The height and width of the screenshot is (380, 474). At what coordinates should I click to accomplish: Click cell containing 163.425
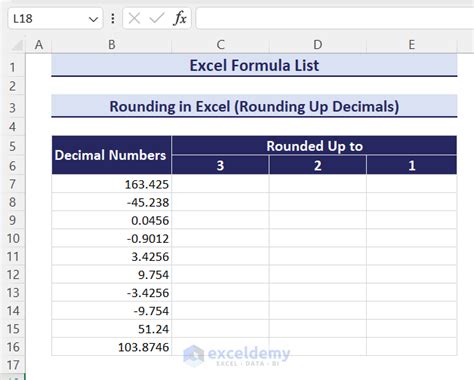tap(112, 184)
